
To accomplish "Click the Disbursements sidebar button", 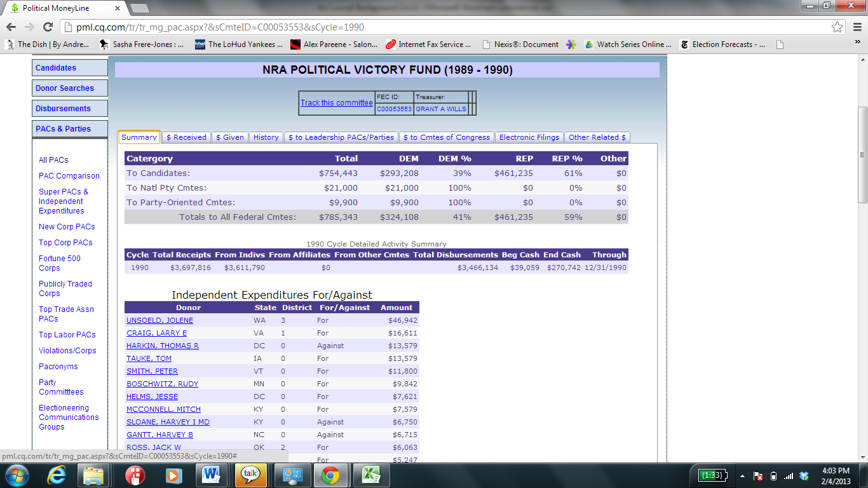I will point(70,109).
